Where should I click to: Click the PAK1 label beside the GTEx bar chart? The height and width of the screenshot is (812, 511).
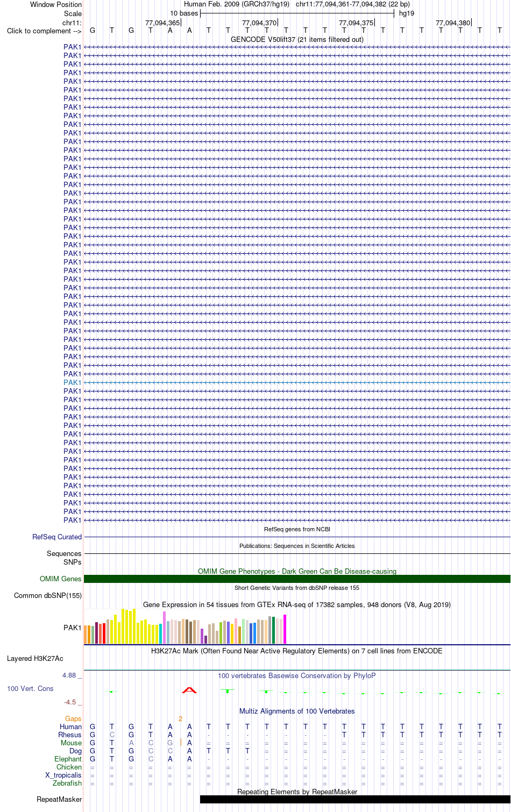pos(72,628)
